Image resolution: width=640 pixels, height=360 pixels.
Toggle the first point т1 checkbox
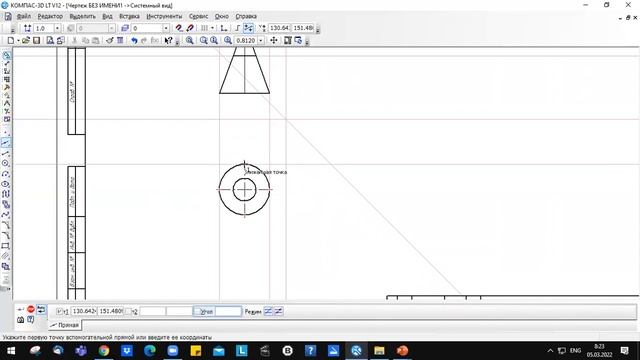point(60,311)
